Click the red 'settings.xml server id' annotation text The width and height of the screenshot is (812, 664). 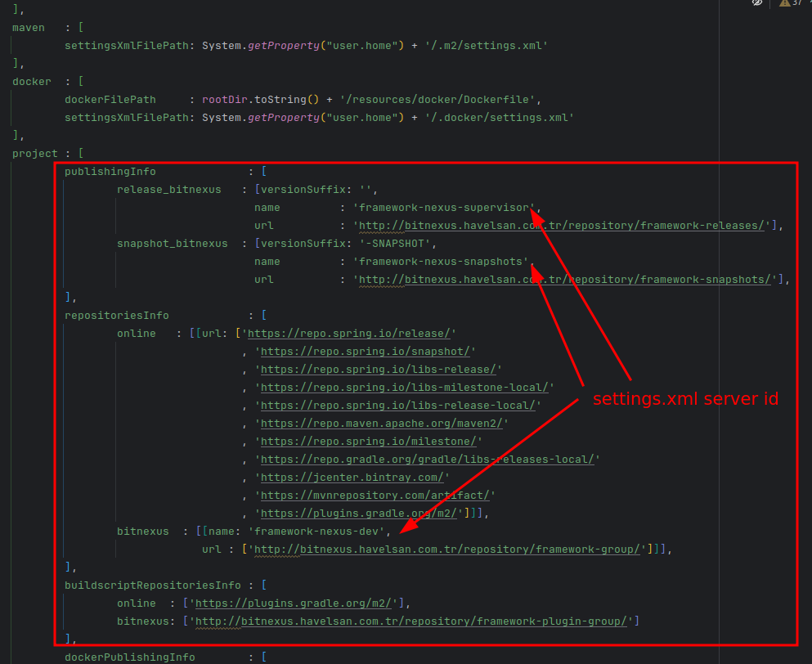click(x=685, y=400)
